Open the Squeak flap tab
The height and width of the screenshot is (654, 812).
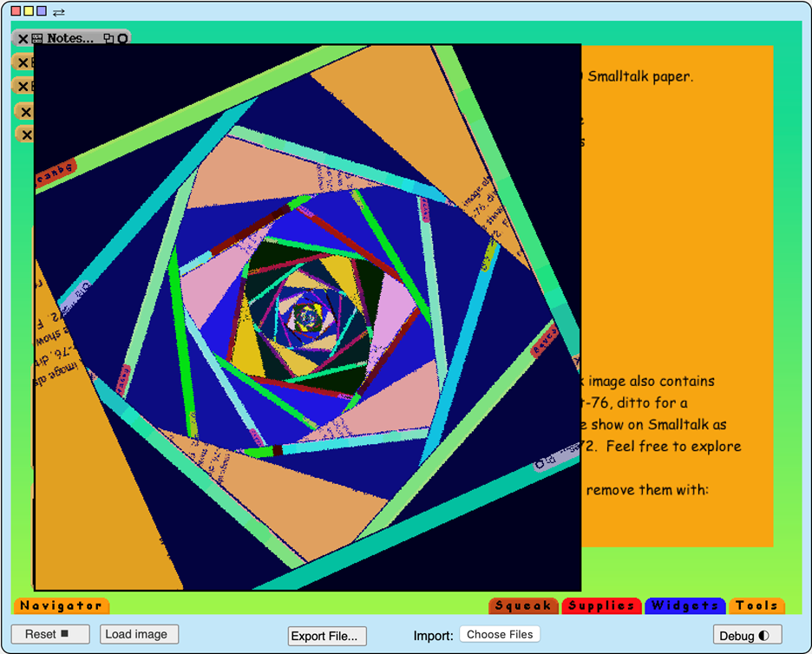tap(523, 605)
